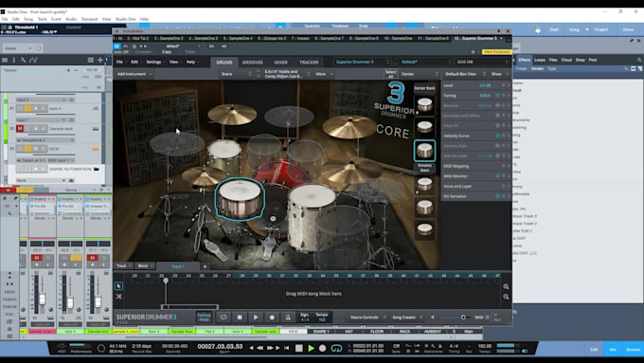
Task: Toggle the Loop button in Studio One transport
Action: tap(336, 349)
